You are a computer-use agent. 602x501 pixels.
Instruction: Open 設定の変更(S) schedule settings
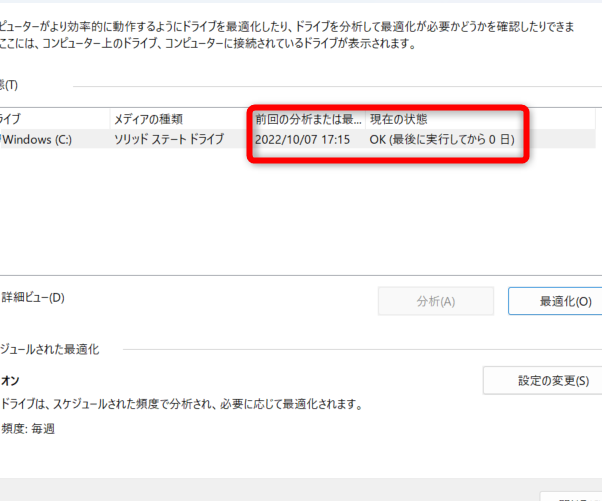[541, 381]
